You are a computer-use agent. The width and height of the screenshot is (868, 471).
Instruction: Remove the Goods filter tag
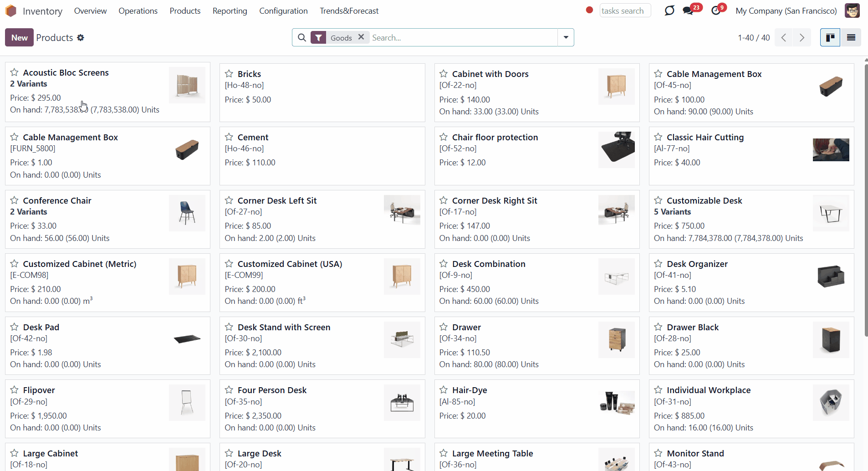361,37
